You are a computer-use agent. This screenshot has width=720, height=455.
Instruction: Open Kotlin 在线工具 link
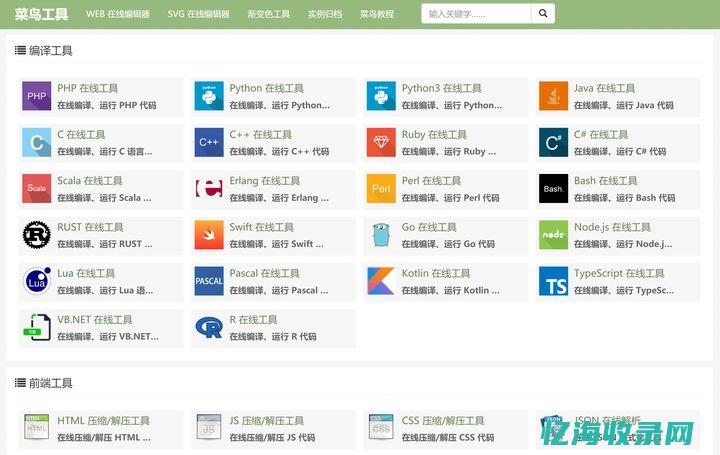tap(436, 273)
